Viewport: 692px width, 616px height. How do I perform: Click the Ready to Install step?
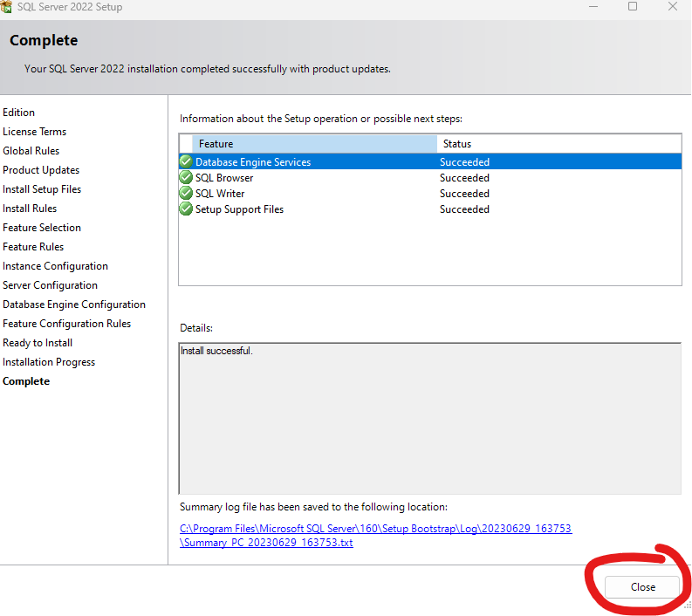tap(38, 343)
